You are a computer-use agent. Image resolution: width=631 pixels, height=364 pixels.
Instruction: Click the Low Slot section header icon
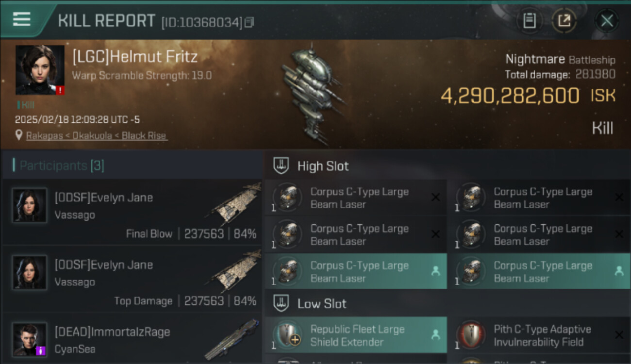click(281, 304)
